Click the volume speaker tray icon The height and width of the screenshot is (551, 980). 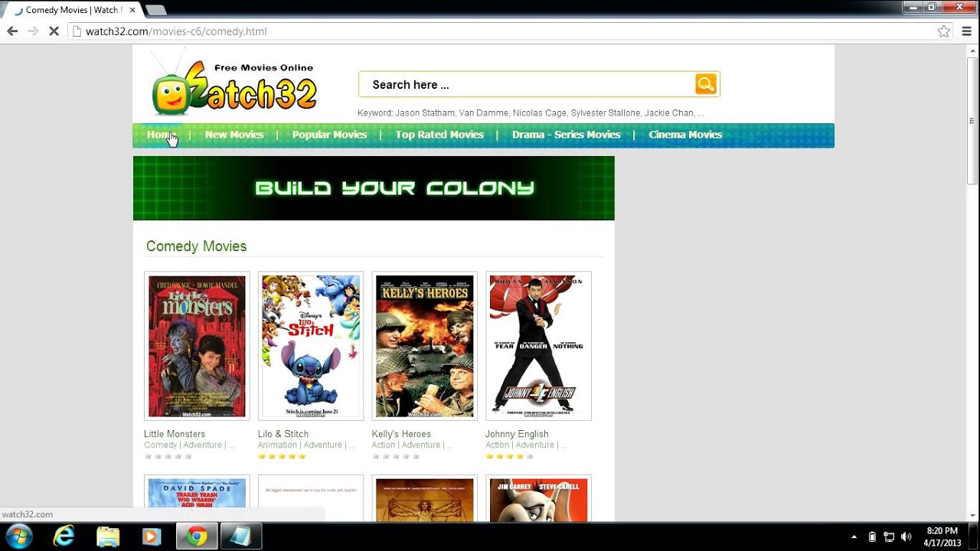point(906,537)
